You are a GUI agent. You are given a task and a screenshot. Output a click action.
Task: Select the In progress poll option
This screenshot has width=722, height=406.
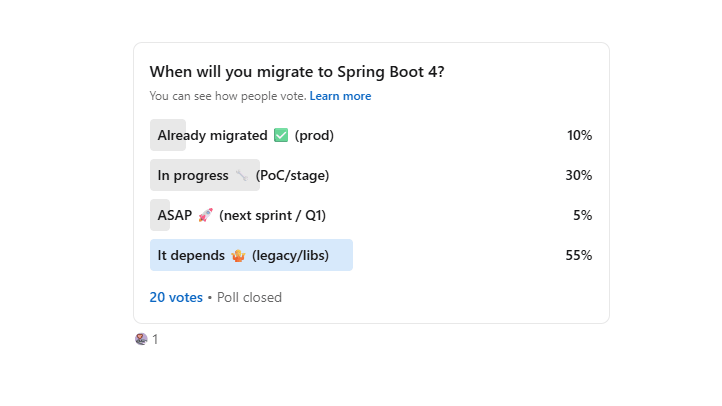pyautogui.click(x=193, y=175)
